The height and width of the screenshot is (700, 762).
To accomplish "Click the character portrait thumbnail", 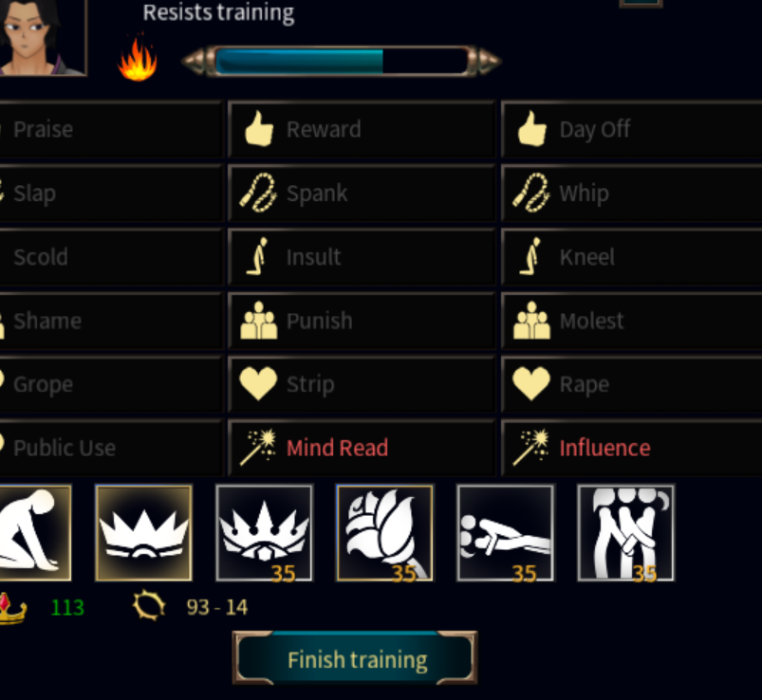I will point(43,37).
